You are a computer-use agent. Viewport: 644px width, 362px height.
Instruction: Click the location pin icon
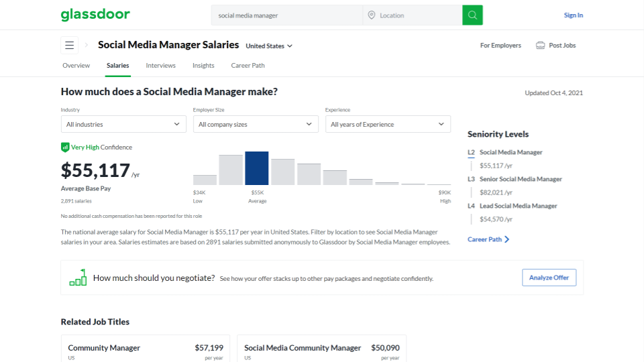(371, 15)
